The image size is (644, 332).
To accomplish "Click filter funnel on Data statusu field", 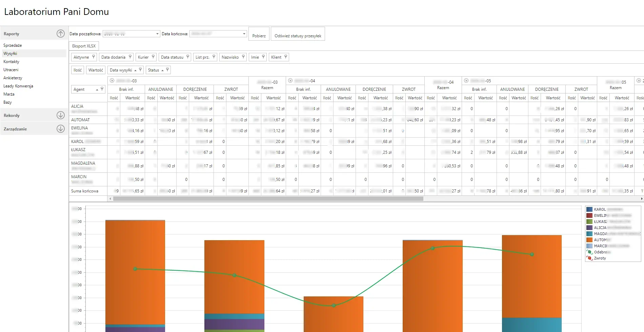I will click(188, 57).
